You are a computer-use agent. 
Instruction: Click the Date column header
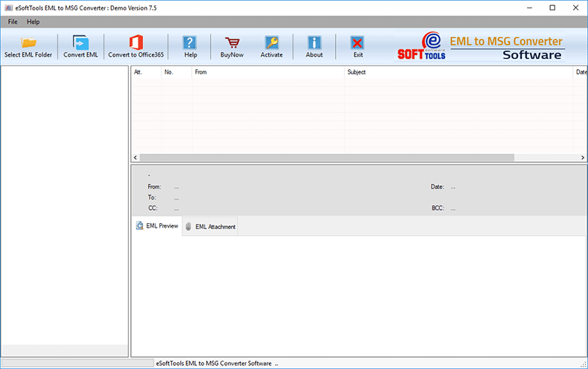click(x=581, y=72)
